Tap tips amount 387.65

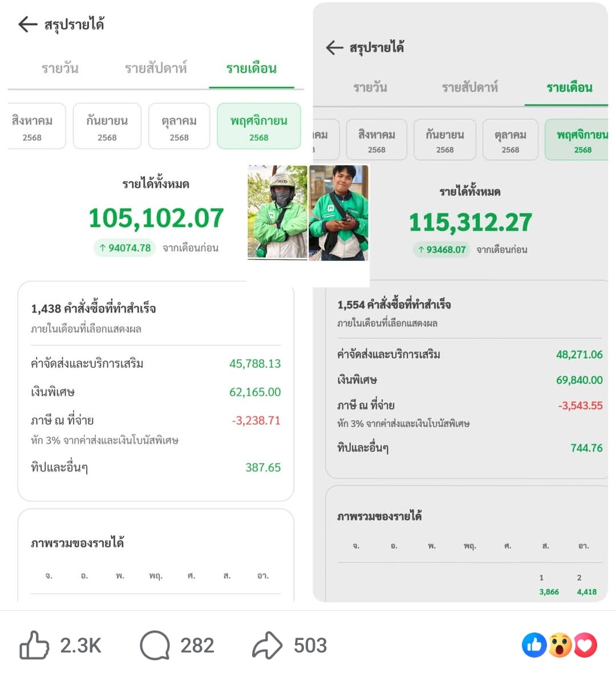(x=263, y=468)
